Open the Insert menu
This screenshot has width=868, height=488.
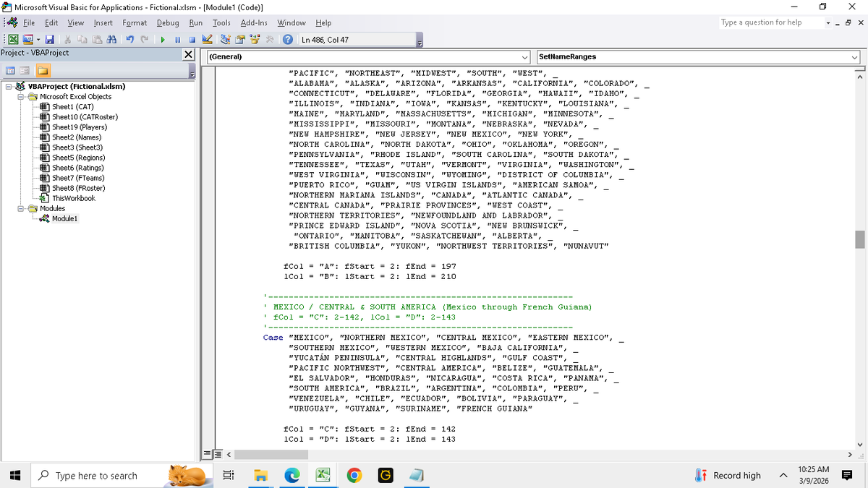pos(103,23)
